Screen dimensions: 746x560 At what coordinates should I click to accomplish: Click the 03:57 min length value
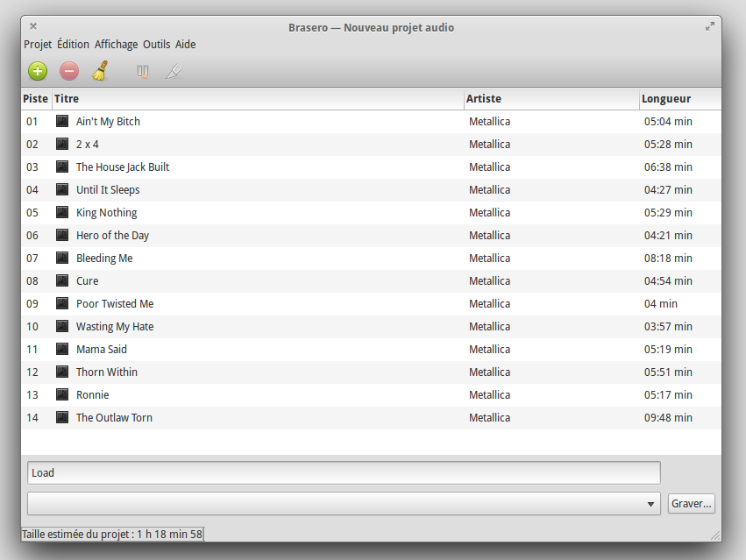click(x=668, y=327)
